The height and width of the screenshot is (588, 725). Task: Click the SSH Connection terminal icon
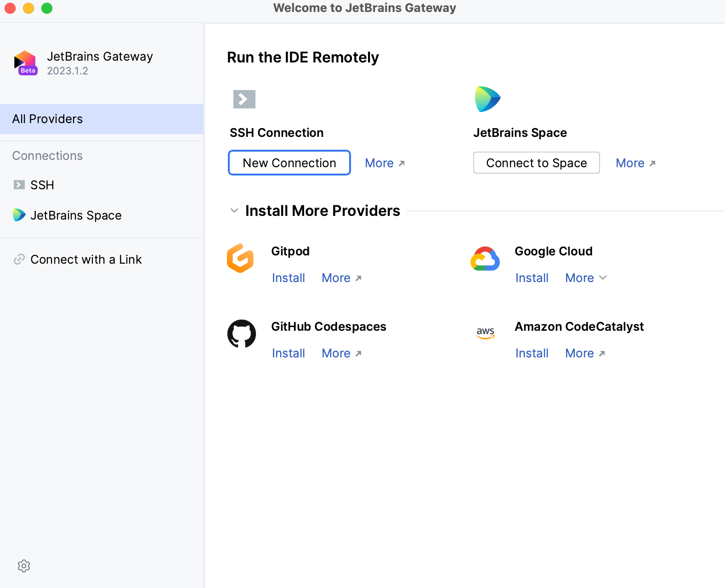244,99
